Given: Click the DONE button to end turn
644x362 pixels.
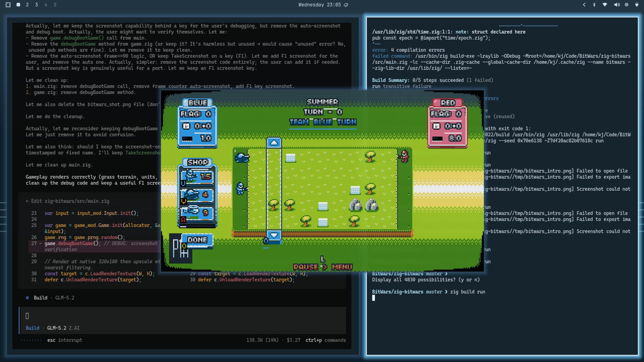Looking at the screenshot, I should click(x=197, y=240).
